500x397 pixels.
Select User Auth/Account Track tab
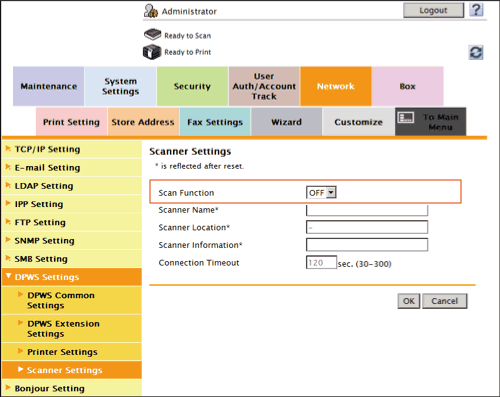[x=264, y=86]
